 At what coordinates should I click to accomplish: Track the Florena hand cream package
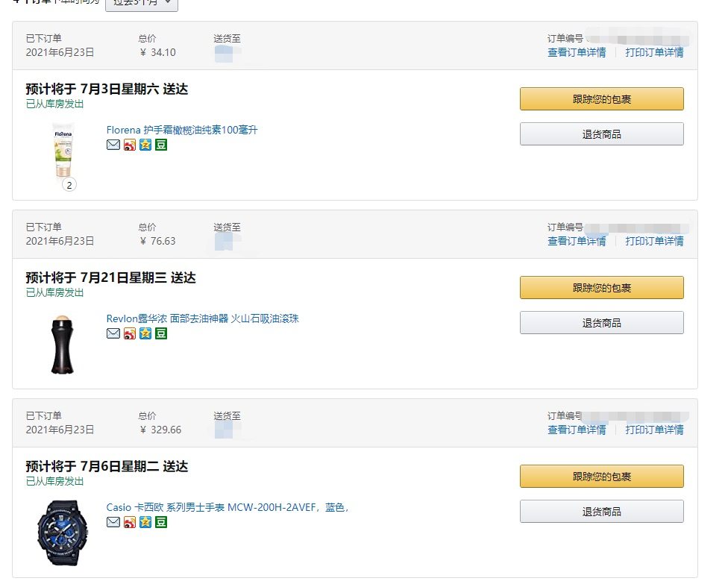[x=601, y=98]
